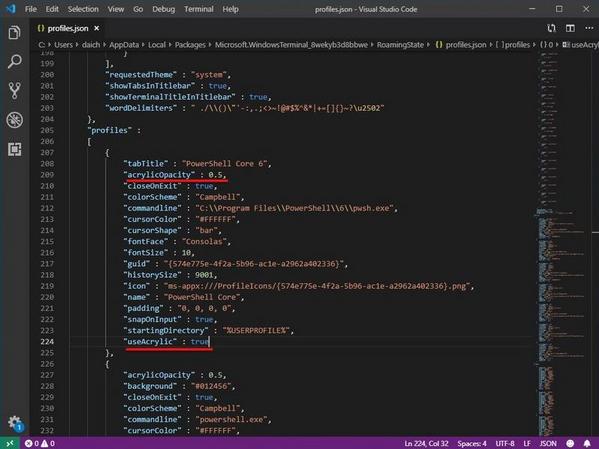
Task: Click the AppData breadcrumb segment
Action: tap(124, 45)
